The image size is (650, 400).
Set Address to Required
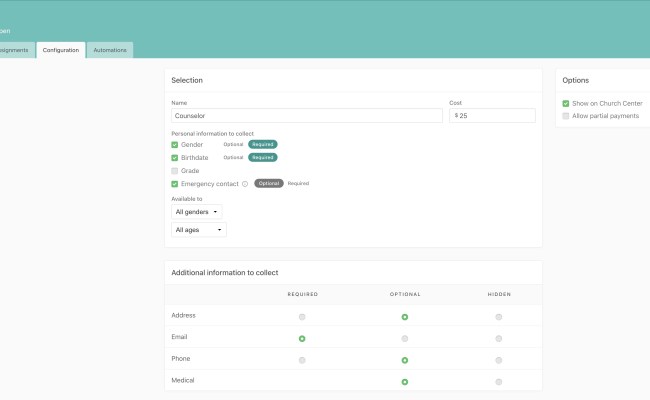click(302, 317)
